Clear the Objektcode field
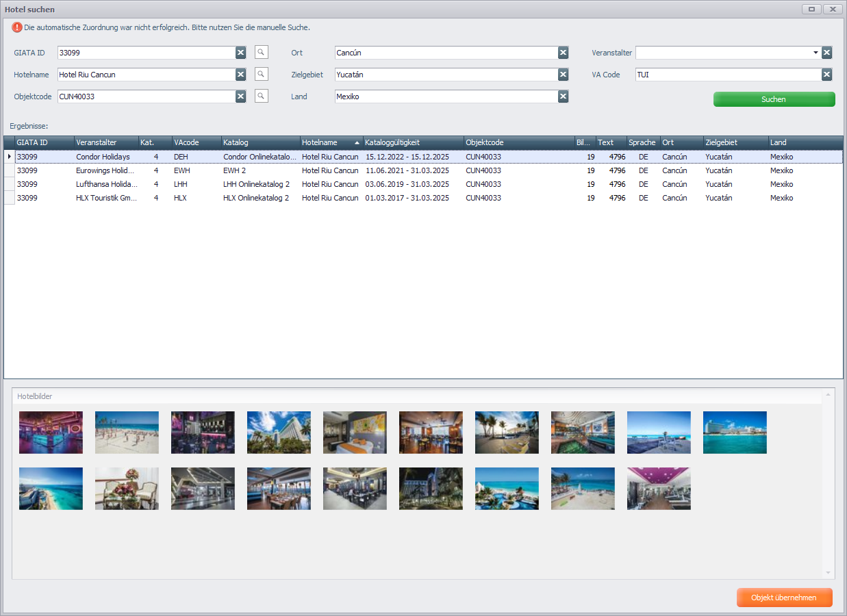Image resolution: width=847 pixels, height=616 pixels. [x=240, y=97]
